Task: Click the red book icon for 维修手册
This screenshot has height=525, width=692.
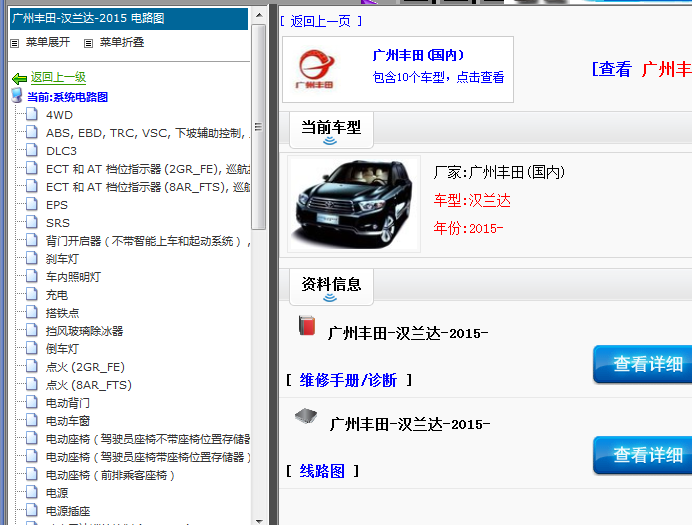Action: pos(307,326)
